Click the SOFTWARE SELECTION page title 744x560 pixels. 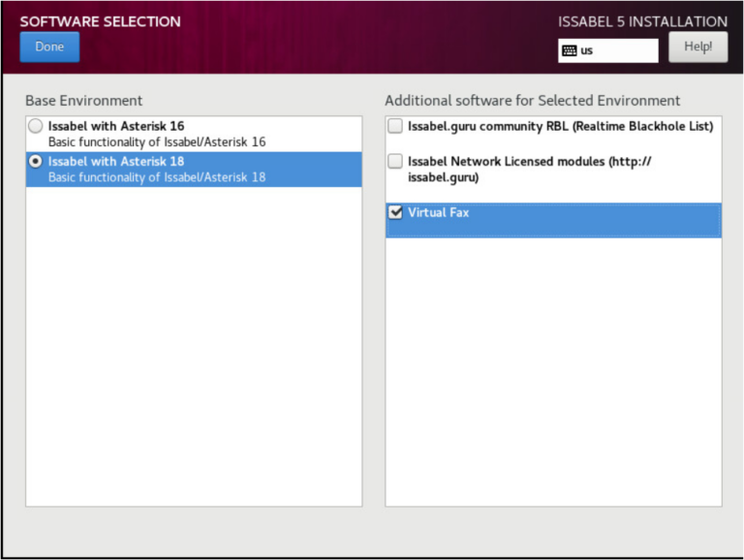coord(100,21)
